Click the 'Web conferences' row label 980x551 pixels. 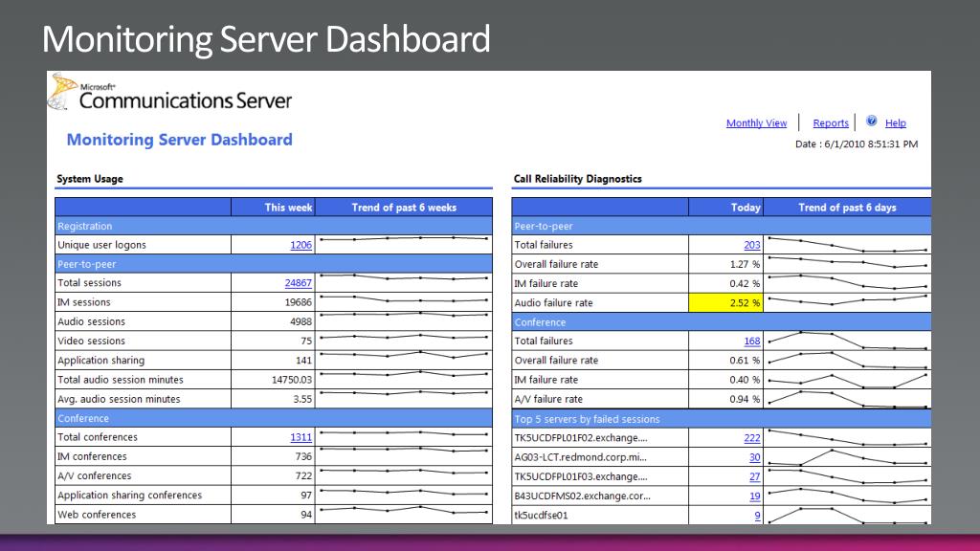click(97, 515)
